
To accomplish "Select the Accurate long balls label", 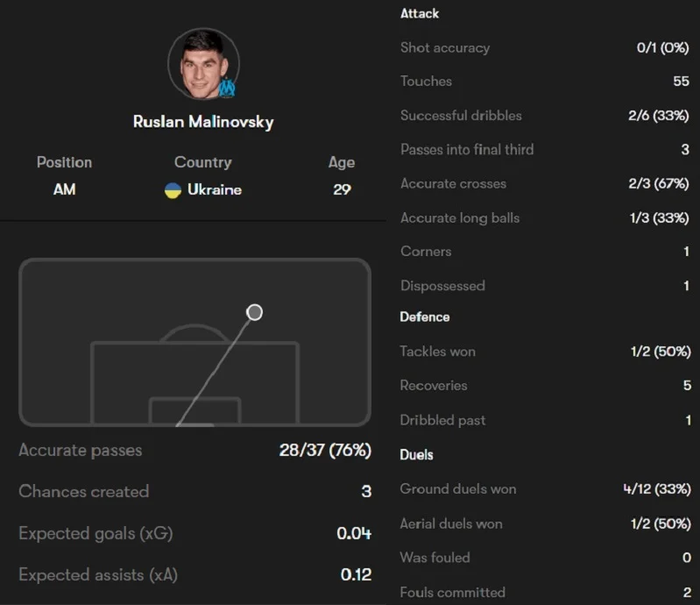I will click(x=460, y=217).
